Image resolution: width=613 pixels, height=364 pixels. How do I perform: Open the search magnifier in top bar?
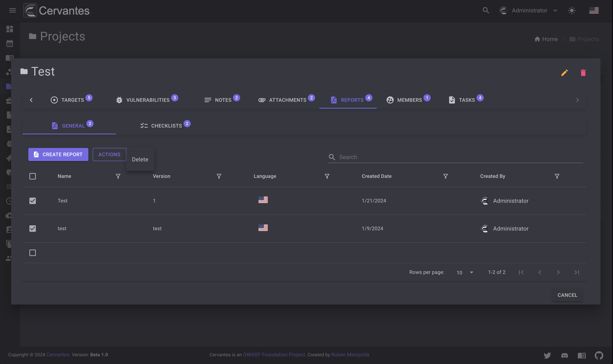tap(486, 10)
